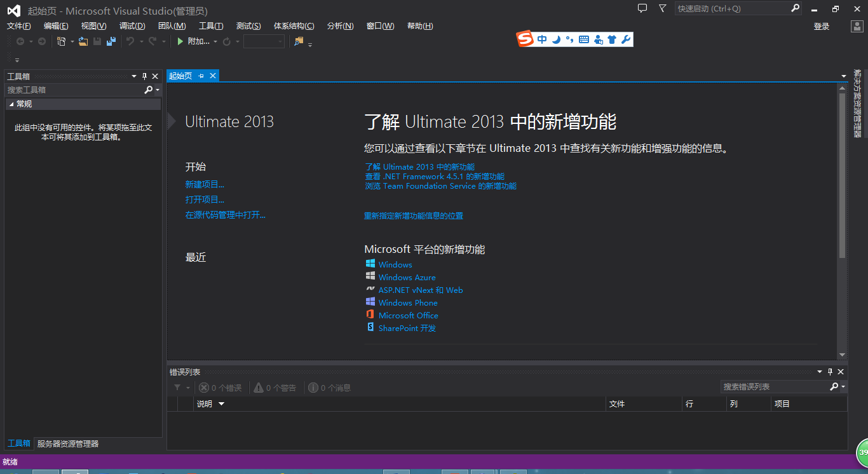Click the Save All toolbar icon
The height and width of the screenshot is (474, 868).
point(111,41)
